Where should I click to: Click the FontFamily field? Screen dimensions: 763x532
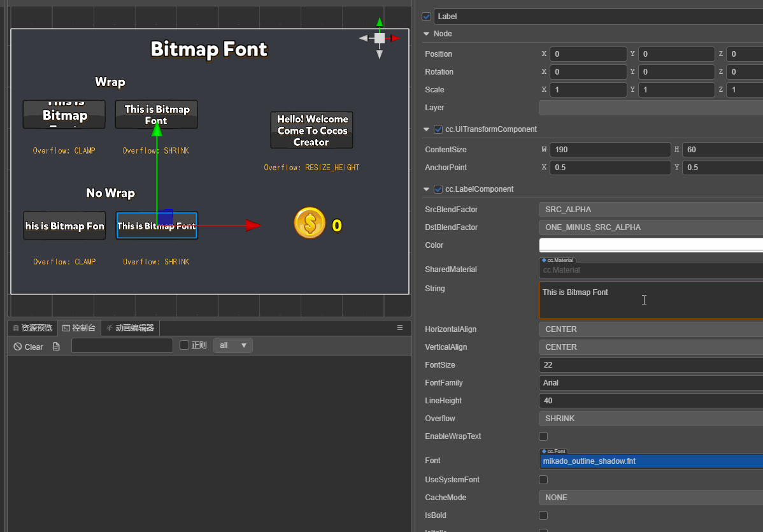[x=651, y=383]
